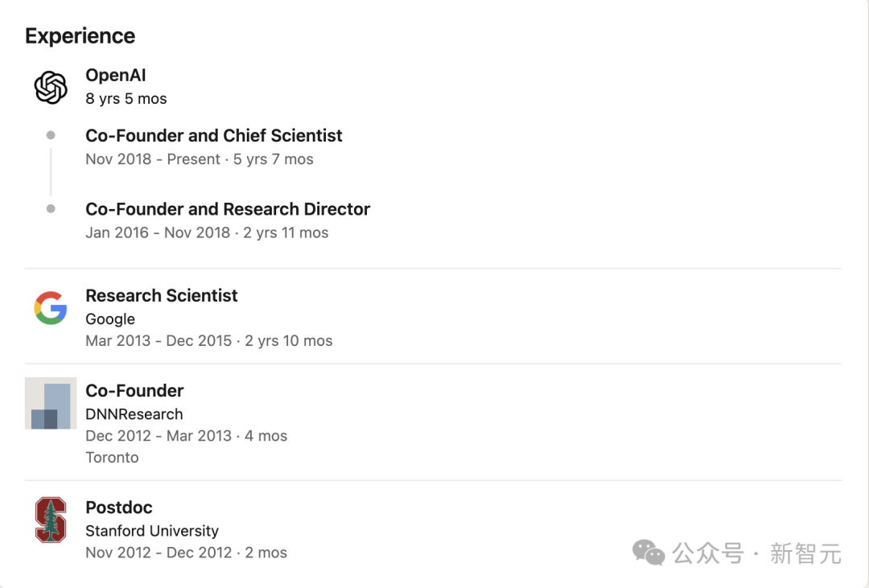The width and height of the screenshot is (869, 588).
Task: Click the Chief Scientist timeline bullet
Action: (51, 135)
